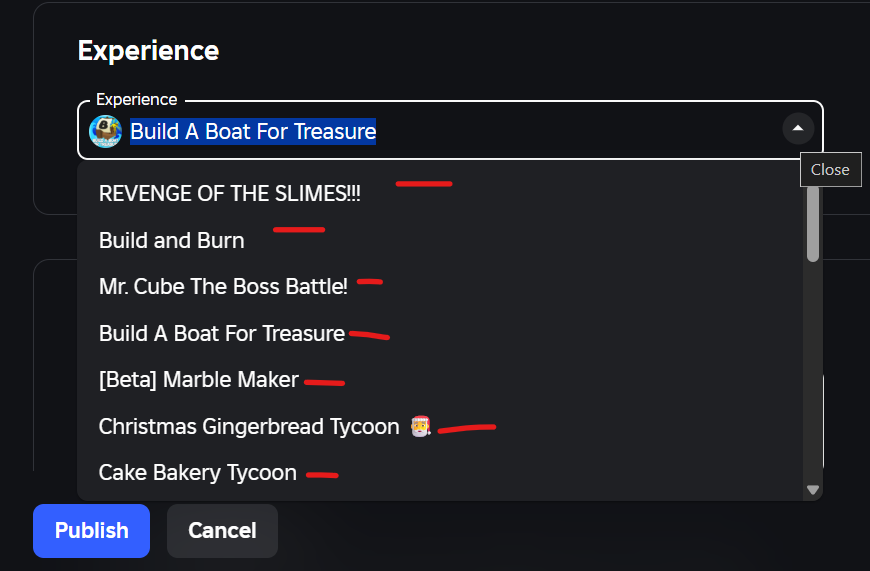Click the Build A Boat game icon in the Experience field
Viewport: 870px width, 571px height.
tap(105, 131)
